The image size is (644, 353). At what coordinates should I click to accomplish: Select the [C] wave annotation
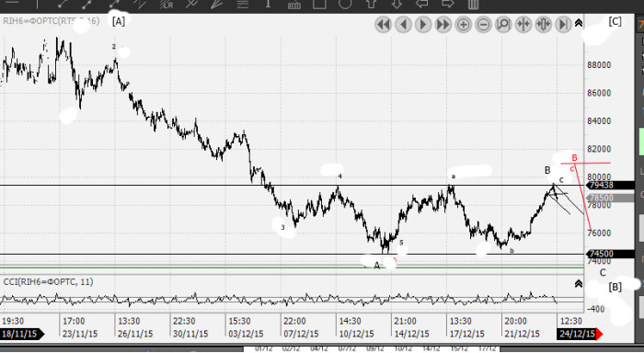[x=615, y=22]
